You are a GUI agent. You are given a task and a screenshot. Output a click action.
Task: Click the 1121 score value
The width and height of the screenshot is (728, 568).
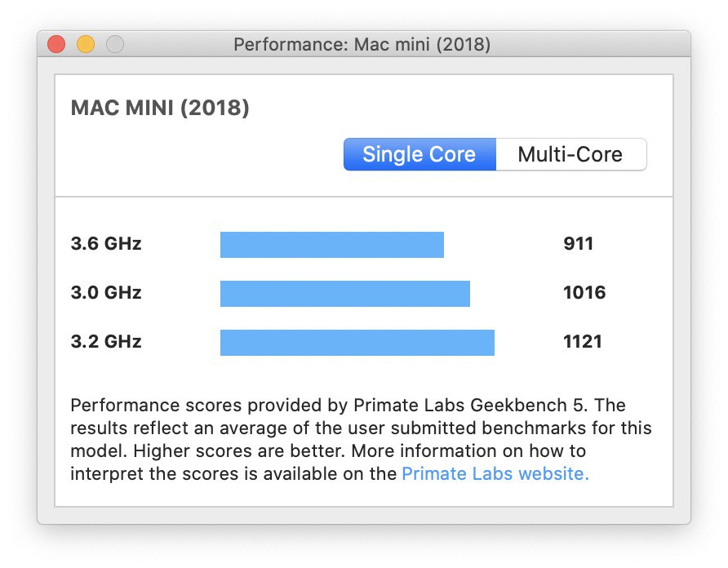[582, 341]
